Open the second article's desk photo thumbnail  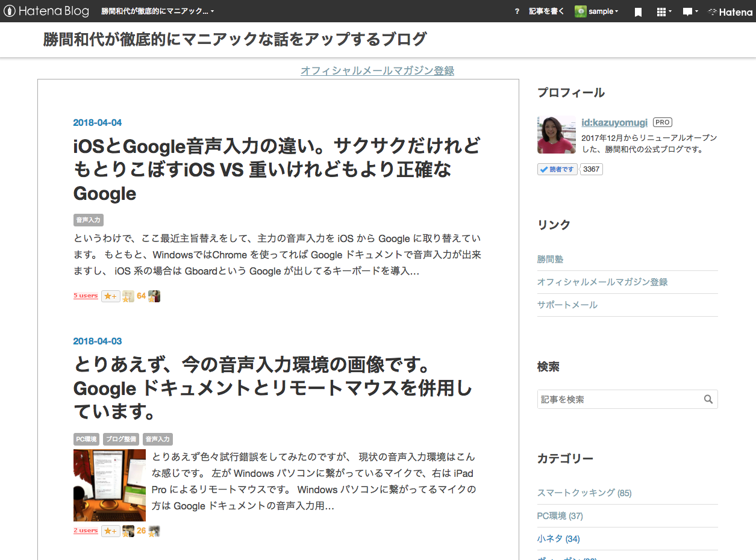tap(110, 485)
